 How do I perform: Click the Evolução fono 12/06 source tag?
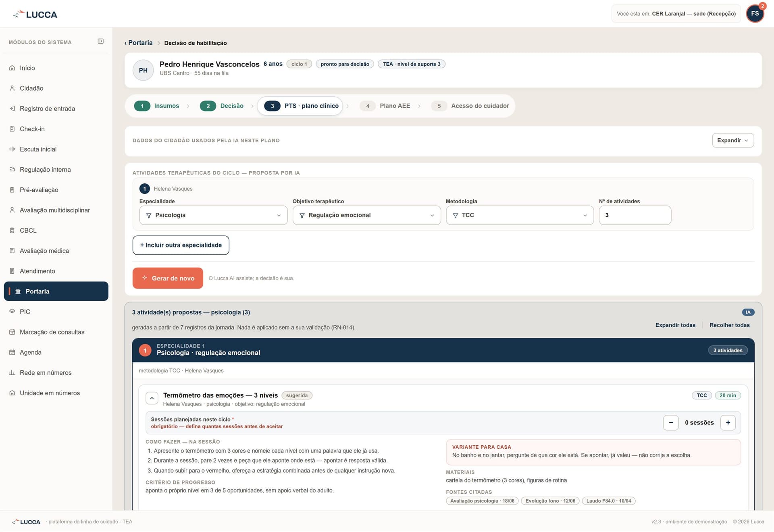click(x=550, y=501)
